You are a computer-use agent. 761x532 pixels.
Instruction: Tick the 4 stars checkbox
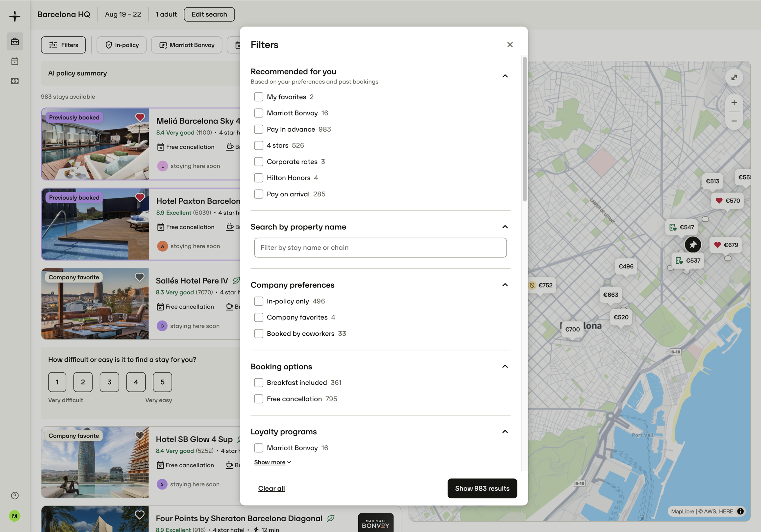(x=259, y=145)
